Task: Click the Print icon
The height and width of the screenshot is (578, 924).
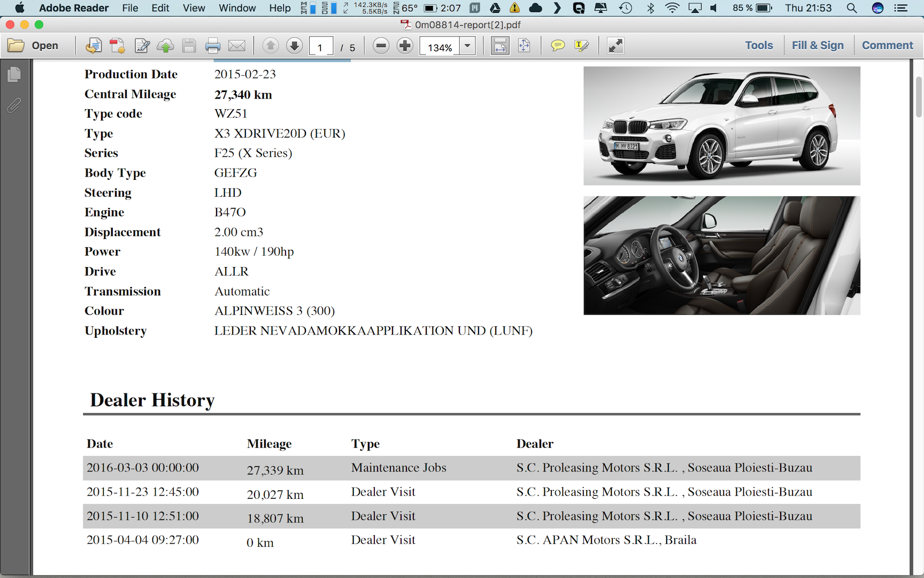Action: [x=213, y=46]
